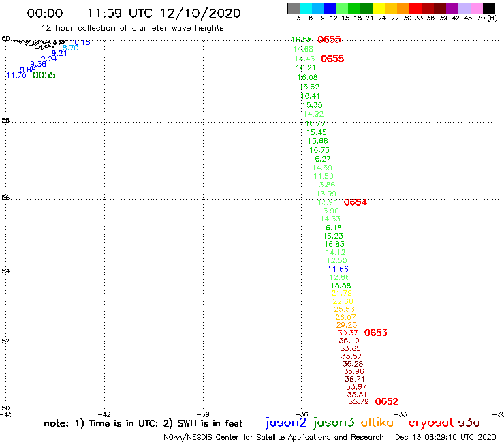Screen dimensions: 504x443
Task: Click the wave height value 16.58
Action: click(x=301, y=40)
